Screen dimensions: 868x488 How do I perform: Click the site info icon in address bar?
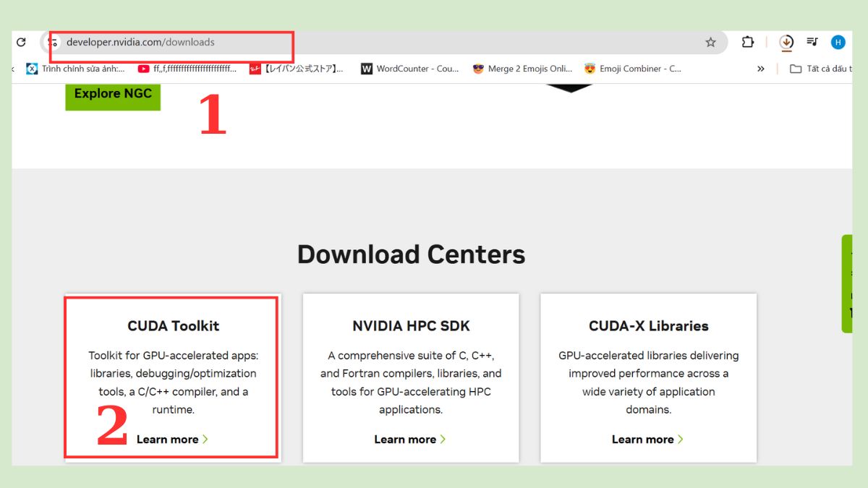[x=53, y=43]
